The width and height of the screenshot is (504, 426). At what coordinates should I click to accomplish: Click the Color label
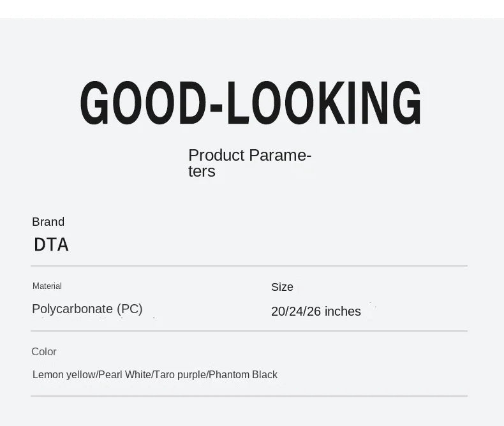[44, 352]
